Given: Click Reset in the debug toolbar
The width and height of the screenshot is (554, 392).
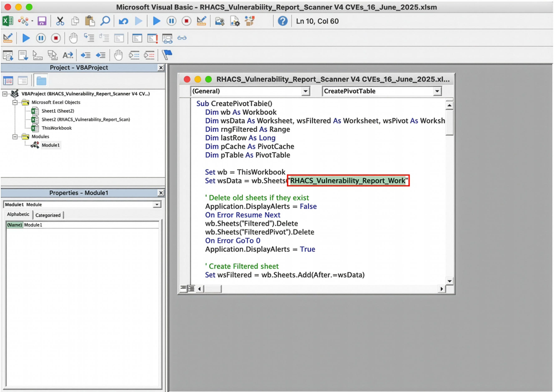Looking at the screenshot, I should [56, 38].
